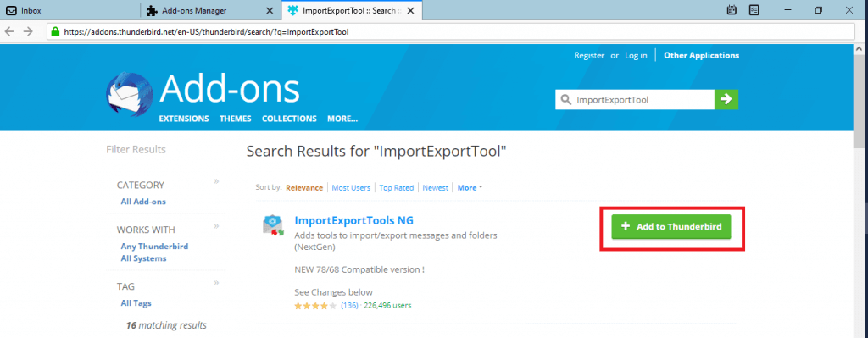Sort results by Top Rated
868x338 pixels.
pos(397,187)
